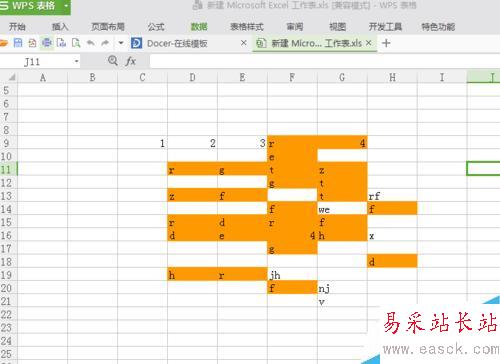
Task: Add a new document tab with plus
Action: 386,43
